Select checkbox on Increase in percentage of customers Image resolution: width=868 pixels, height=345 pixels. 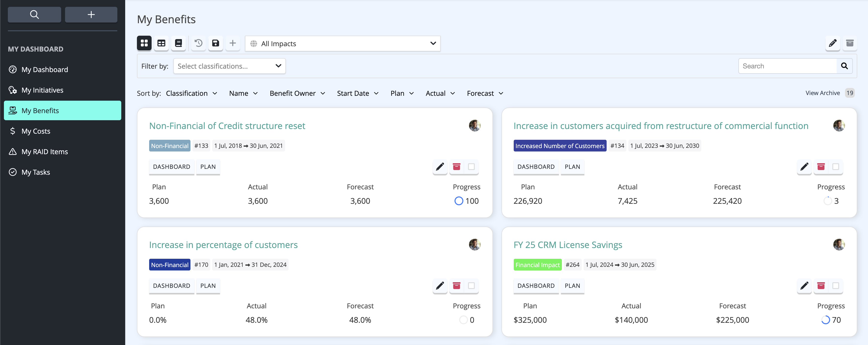pyautogui.click(x=471, y=286)
